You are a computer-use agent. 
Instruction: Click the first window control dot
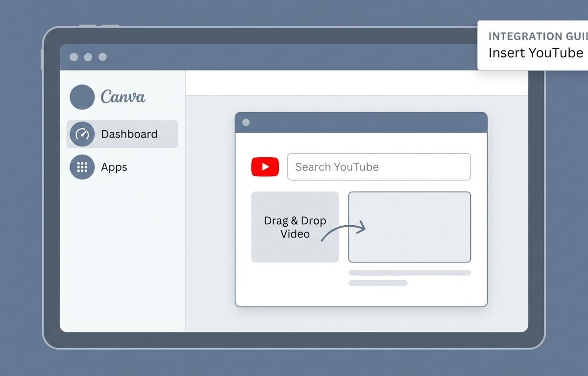pyautogui.click(x=74, y=57)
